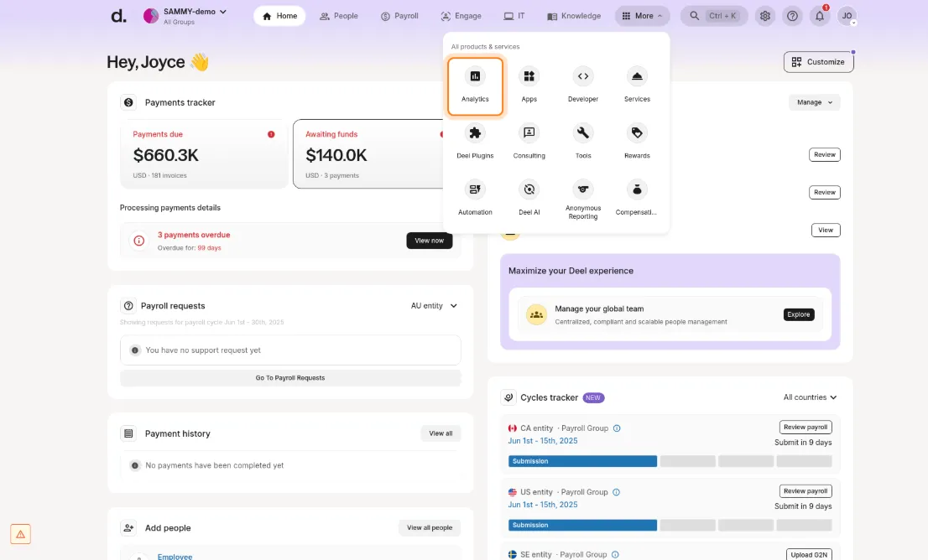Click 'You have no support request yet'
The image size is (928, 560).
point(203,350)
